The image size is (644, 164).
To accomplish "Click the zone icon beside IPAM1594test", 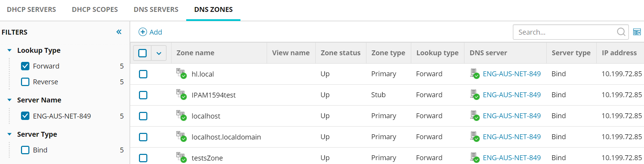I will point(181,95).
